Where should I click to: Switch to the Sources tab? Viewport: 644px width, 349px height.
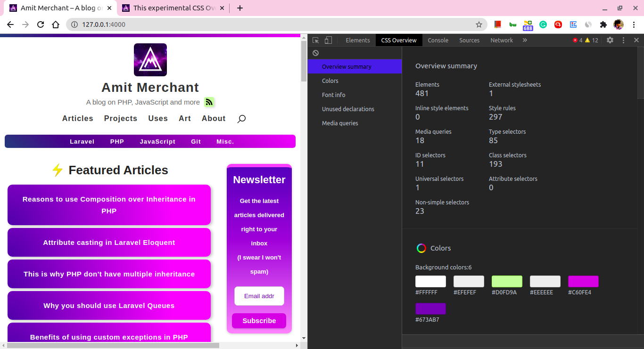470,41
